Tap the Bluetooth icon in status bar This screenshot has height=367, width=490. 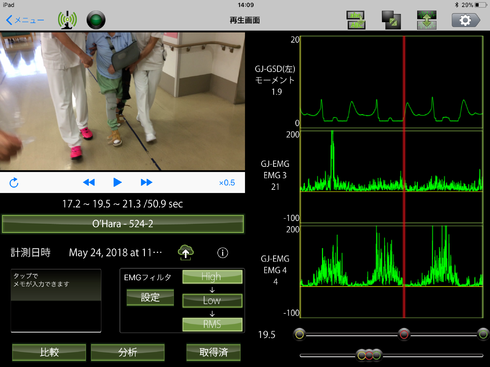point(456,5)
